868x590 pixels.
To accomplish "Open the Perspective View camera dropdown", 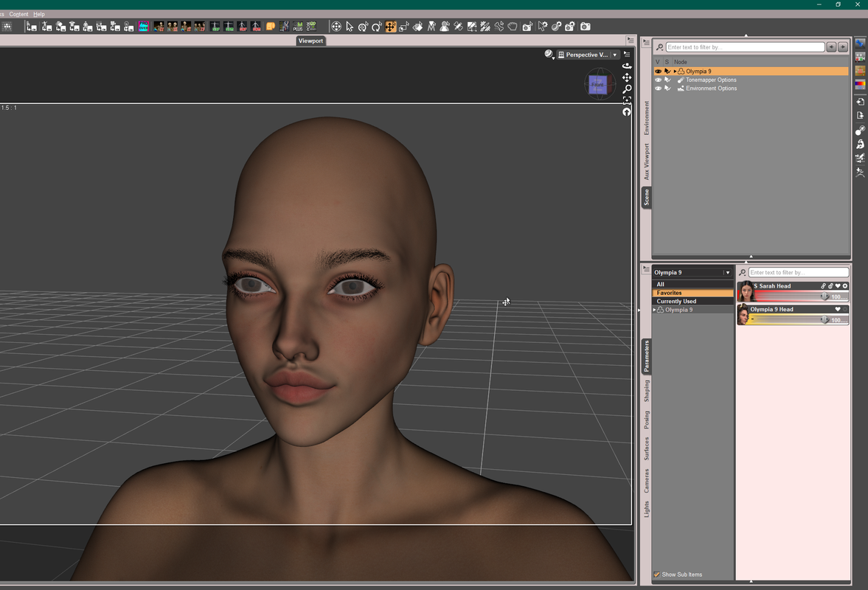I will (615, 55).
